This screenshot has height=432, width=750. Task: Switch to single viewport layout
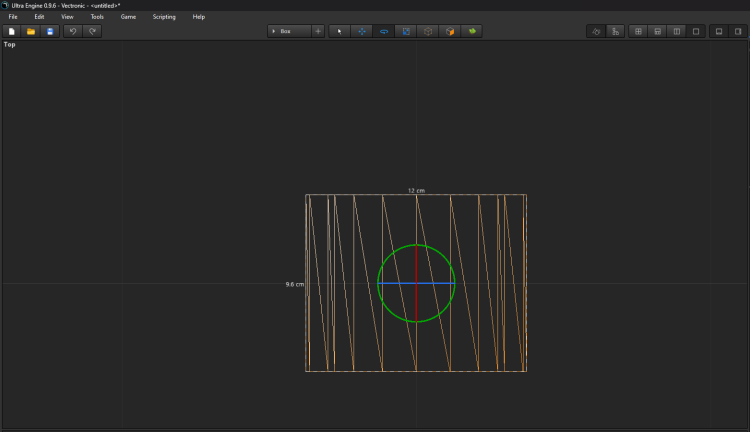pyautogui.click(x=696, y=31)
